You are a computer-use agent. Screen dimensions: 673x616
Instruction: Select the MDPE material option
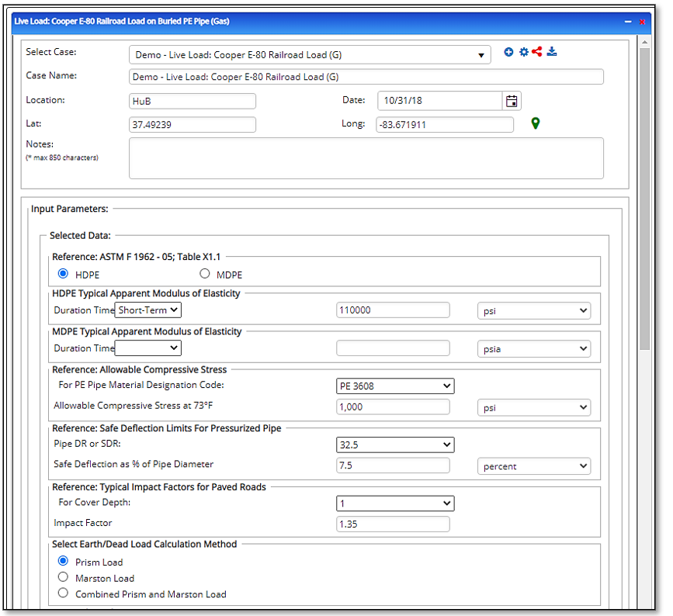click(205, 273)
